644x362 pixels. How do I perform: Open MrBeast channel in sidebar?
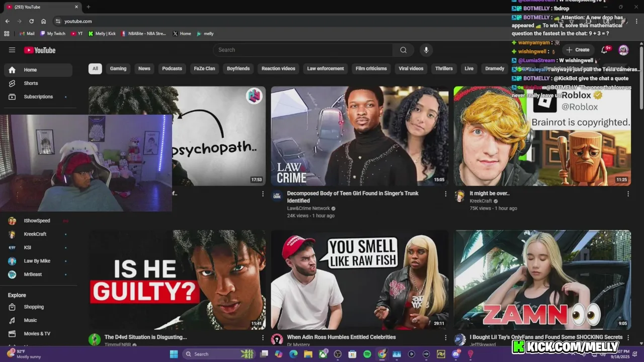(x=38, y=275)
